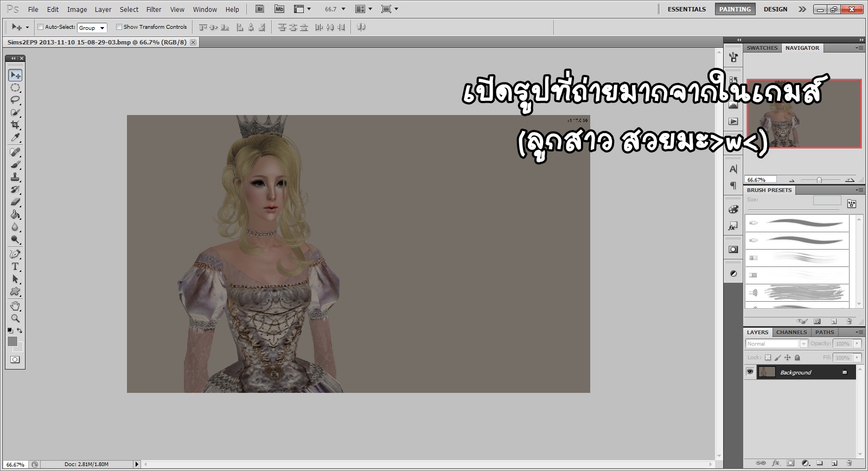Toggle lock image pixels brush icon
The width and height of the screenshot is (868, 471).
click(x=777, y=358)
